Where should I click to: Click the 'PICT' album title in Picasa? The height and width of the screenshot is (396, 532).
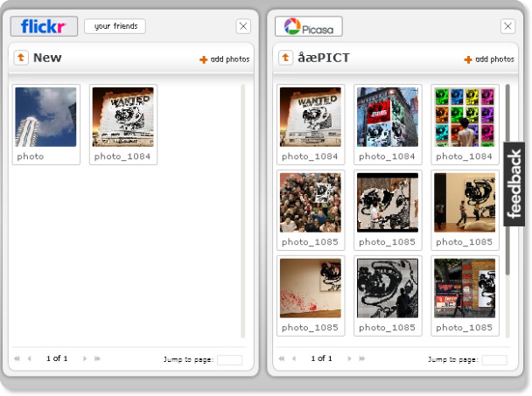324,58
